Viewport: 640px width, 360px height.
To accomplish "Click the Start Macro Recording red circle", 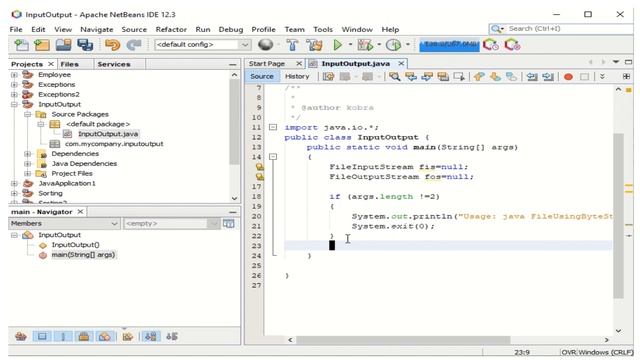I will (x=568, y=77).
